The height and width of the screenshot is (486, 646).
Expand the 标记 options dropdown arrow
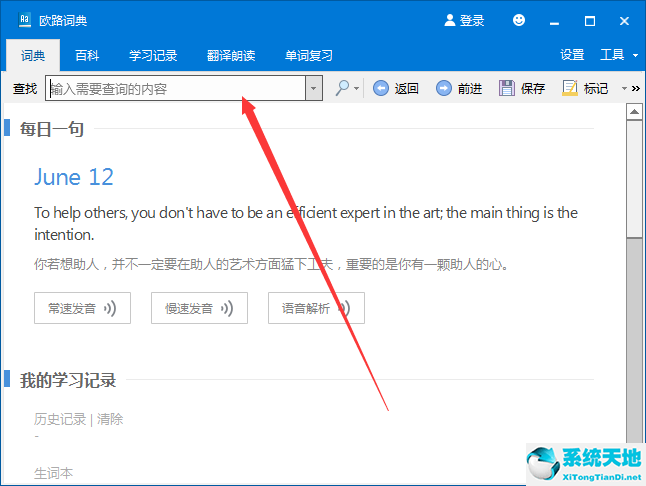coord(625,88)
